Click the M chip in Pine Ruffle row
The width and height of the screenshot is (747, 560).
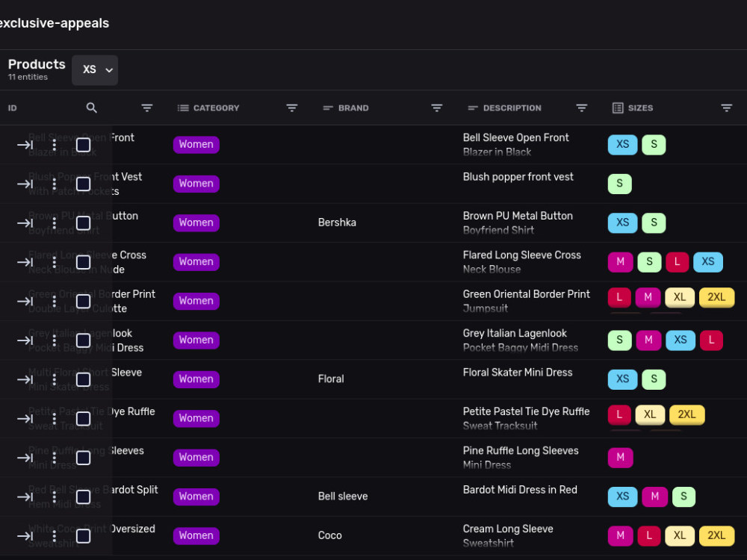(x=620, y=458)
